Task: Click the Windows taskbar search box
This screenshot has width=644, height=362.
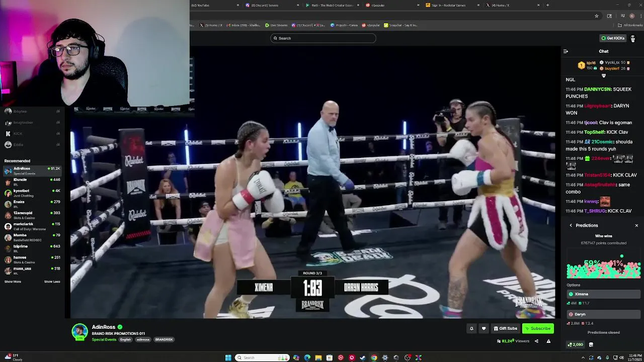Action: coord(262,357)
